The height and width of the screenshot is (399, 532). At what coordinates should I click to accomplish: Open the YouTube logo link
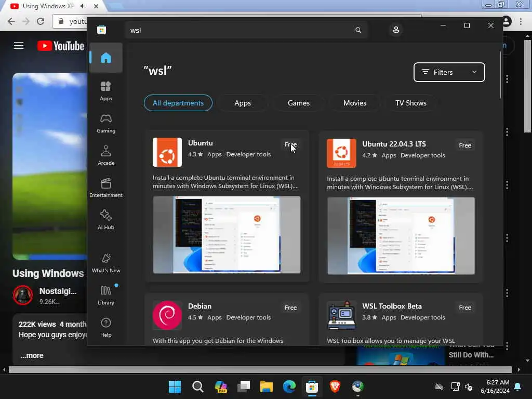point(60,46)
